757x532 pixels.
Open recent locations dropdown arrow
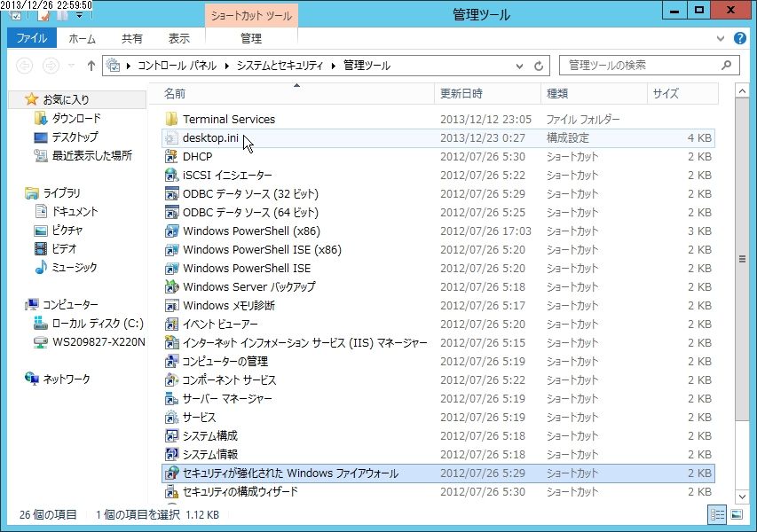[x=72, y=65]
